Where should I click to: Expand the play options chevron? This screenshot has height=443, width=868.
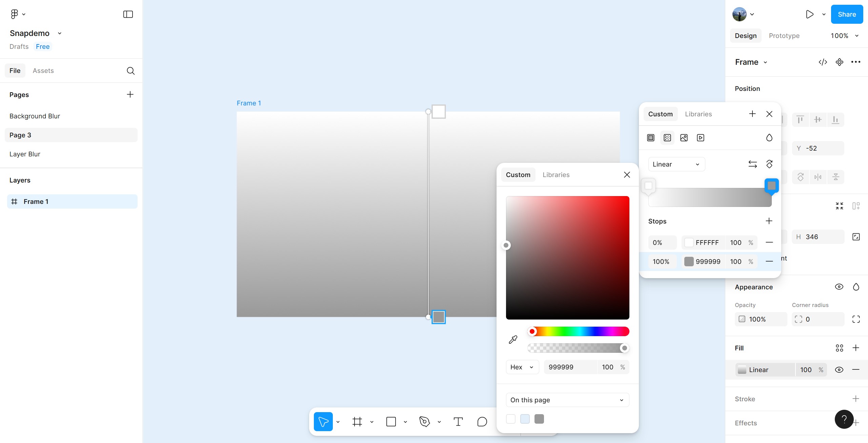pyautogui.click(x=824, y=14)
